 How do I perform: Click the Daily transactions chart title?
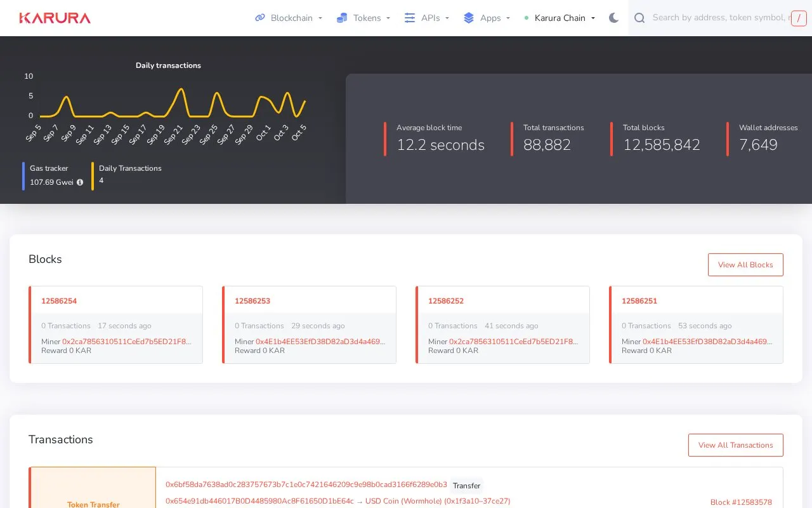(168, 65)
